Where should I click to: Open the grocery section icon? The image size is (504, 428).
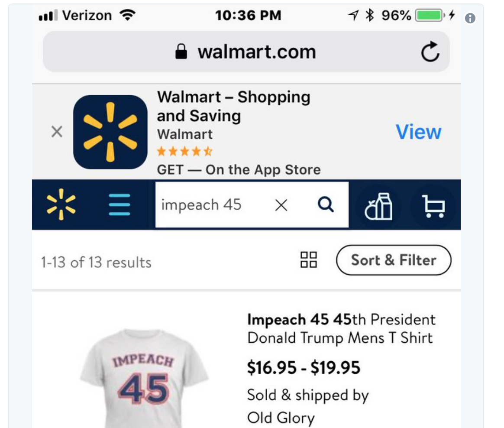[378, 206]
